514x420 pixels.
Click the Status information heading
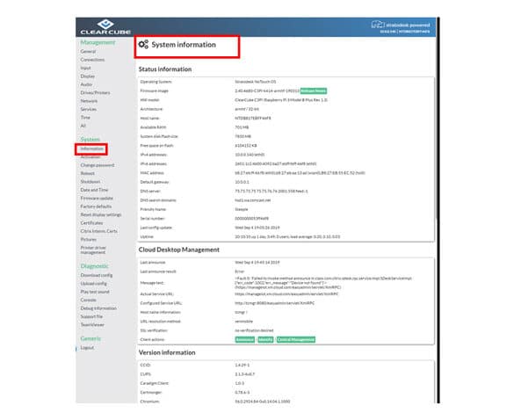[x=165, y=69]
